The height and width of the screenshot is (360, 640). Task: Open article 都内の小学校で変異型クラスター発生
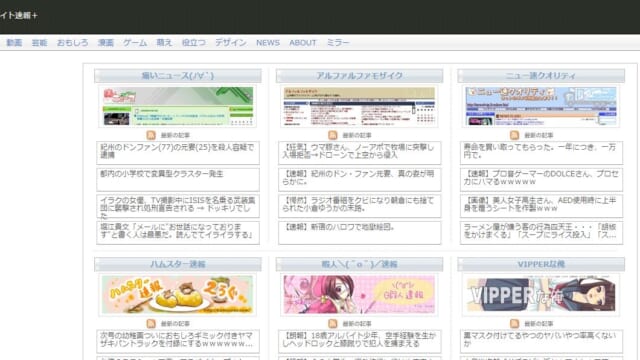(178, 180)
